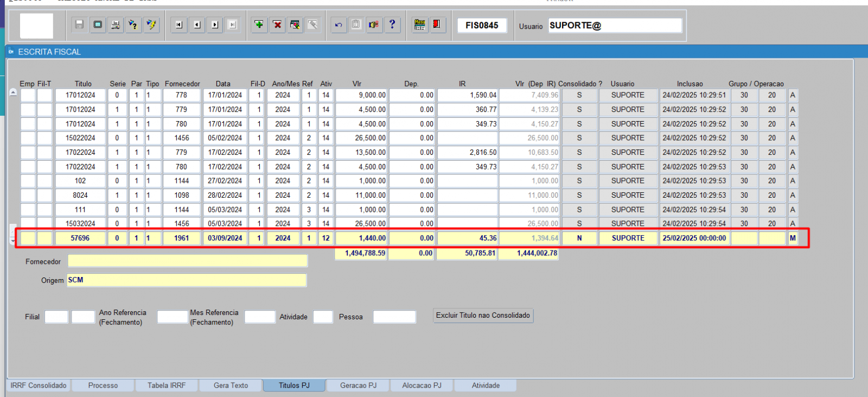Click the Menu icon in toolbar
Screen dimensions: 868x397
[420, 25]
